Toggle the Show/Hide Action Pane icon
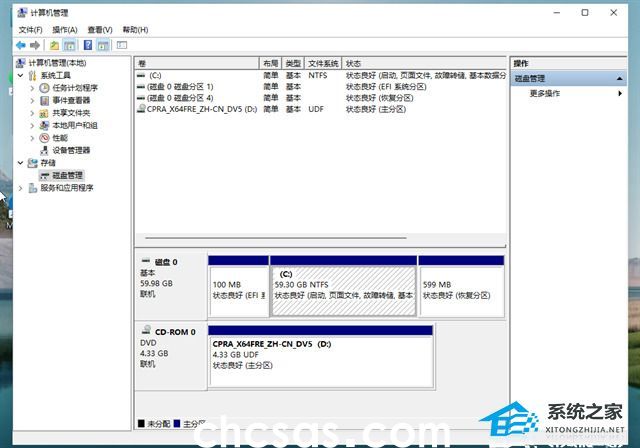Screen dimensions: 640x448 point(103,45)
